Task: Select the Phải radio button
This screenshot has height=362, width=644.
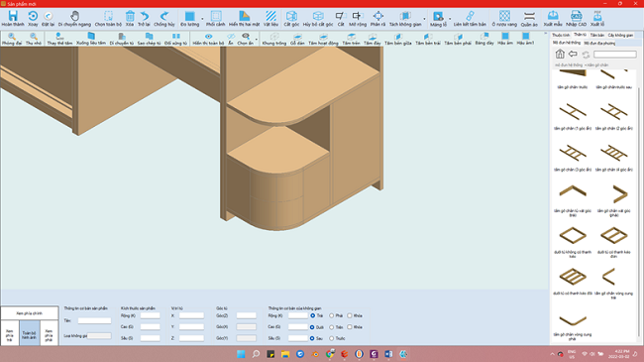Action: [x=332, y=316]
